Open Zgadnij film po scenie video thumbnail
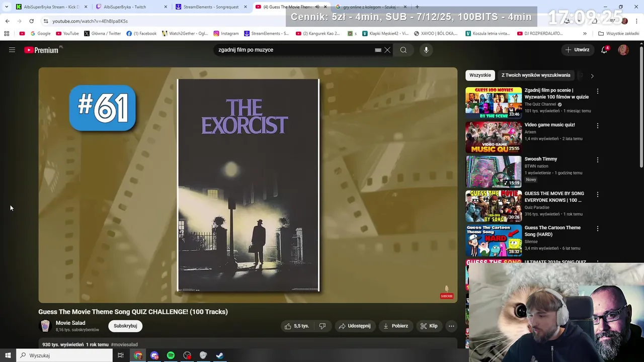Screen dimensions: 644x362 pos(494,103)
